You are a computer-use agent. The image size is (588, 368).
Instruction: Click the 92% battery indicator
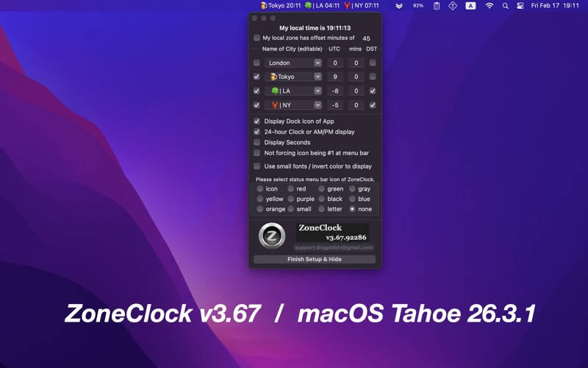coord(418,6)
